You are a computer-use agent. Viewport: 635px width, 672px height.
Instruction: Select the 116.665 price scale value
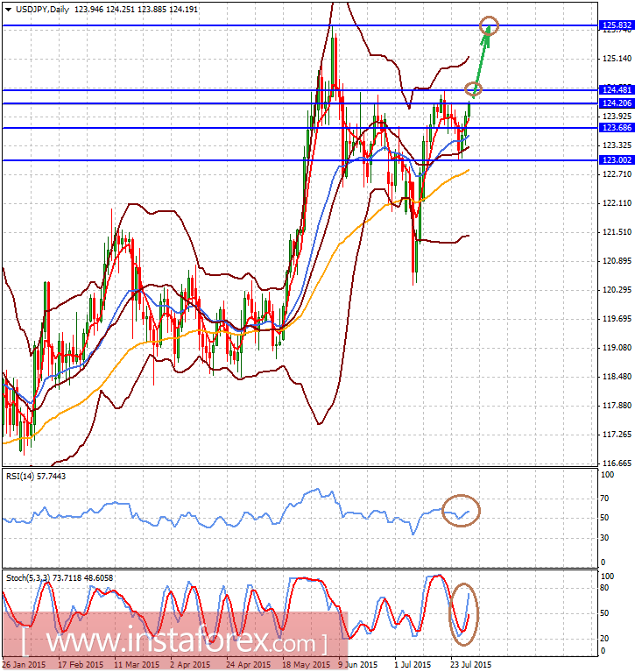pyautogui.click(x=617, y=463)
